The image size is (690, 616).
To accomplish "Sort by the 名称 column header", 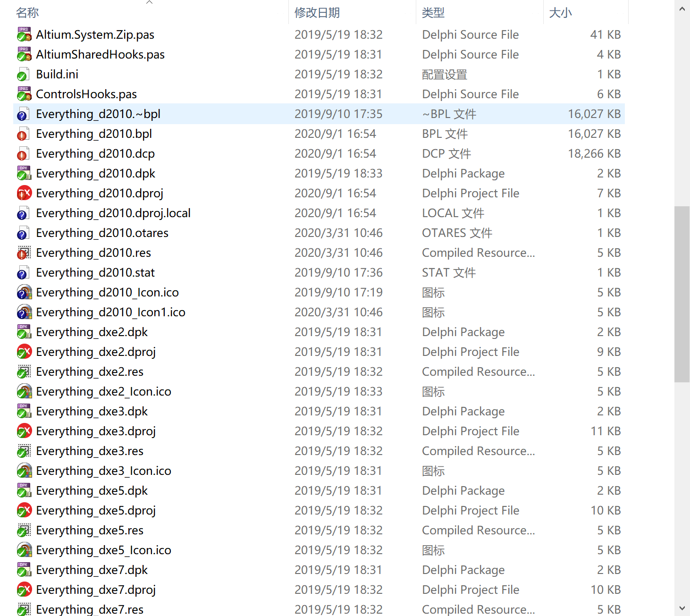I will pos(27,13).
